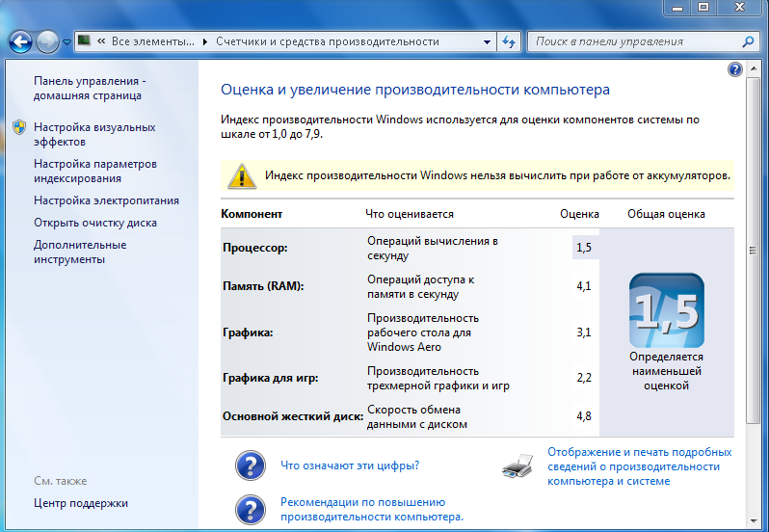
Task: Click the 1,5 base score badge
Action: [667, 310]
